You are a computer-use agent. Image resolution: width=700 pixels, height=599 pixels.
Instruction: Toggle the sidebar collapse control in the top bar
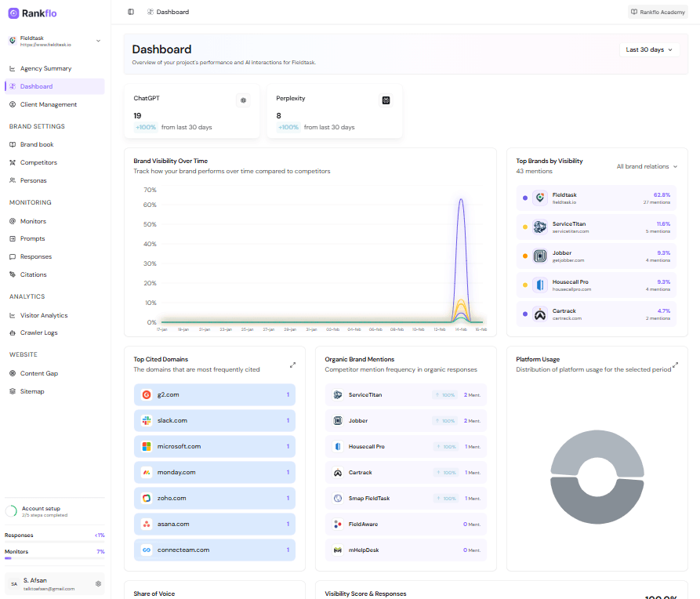[x=130, y=12]
